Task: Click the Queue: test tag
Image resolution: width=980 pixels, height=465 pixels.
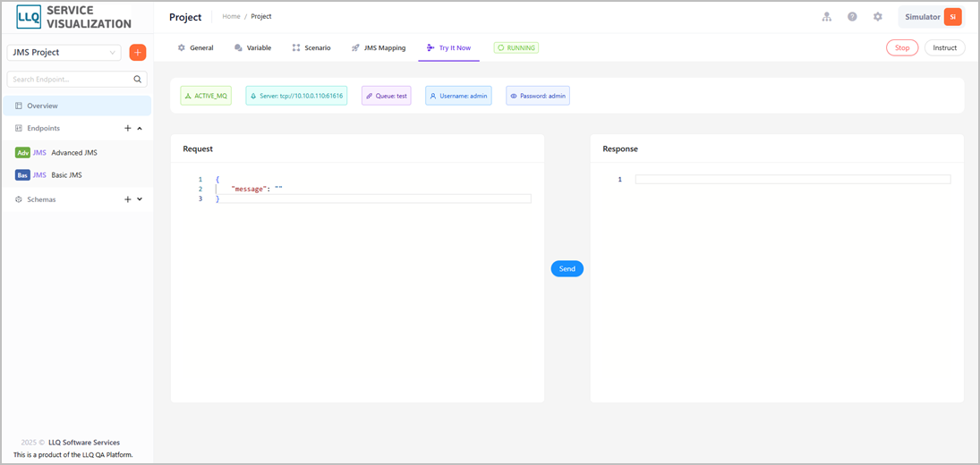Action: point(387,96)
